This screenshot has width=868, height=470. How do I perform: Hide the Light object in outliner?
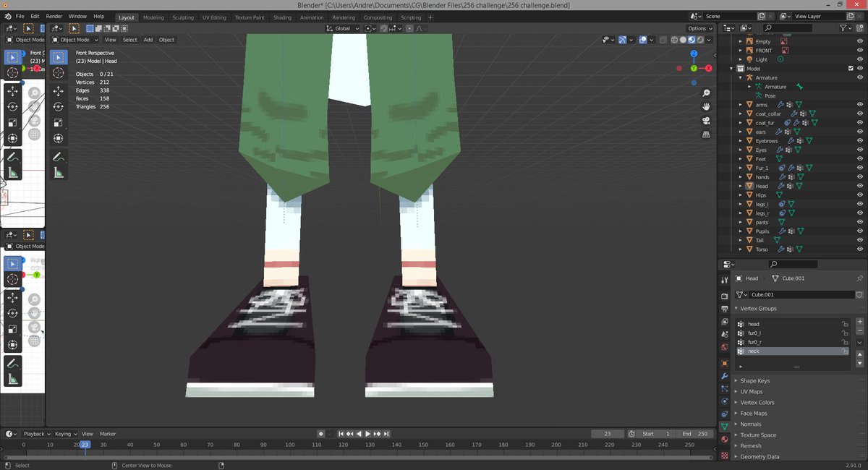[859, 59]
